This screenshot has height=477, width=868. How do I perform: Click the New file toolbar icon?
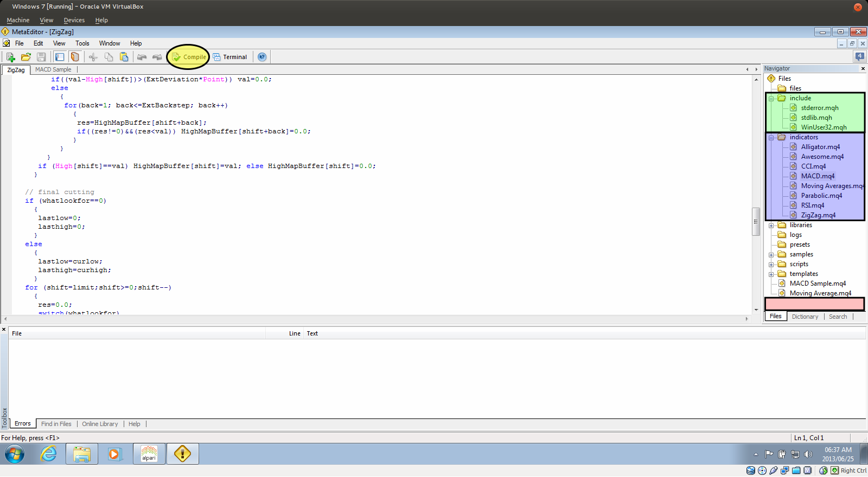coord(10,57)
